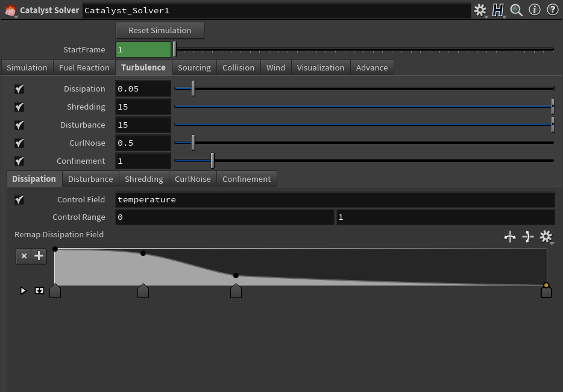Open the Confinement sub-tab

(x=247, y=179)
